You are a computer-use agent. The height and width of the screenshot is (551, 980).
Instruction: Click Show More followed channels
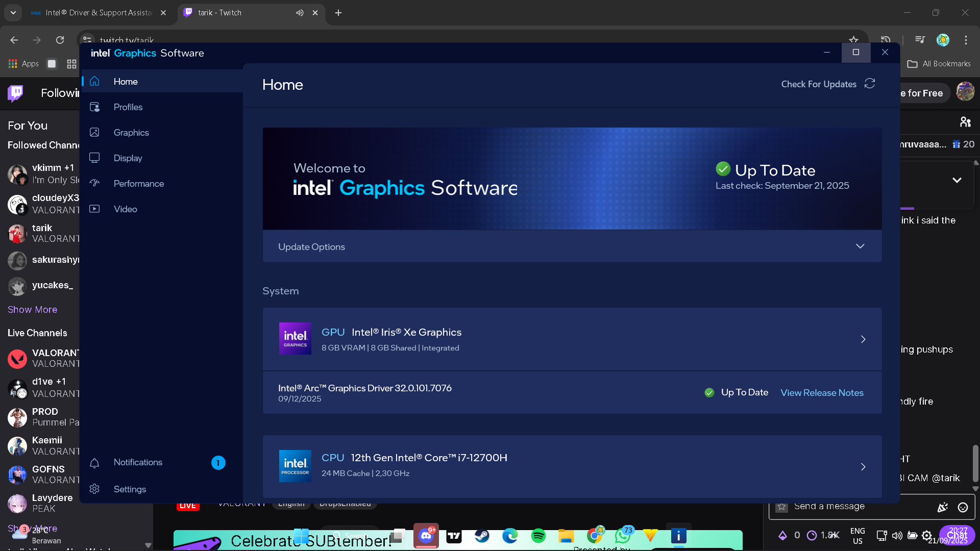click(32, 310)
